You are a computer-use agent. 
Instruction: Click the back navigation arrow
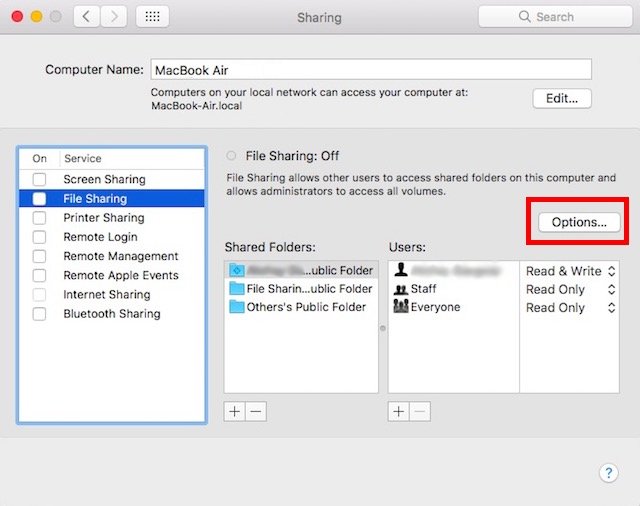click(87, 17)
